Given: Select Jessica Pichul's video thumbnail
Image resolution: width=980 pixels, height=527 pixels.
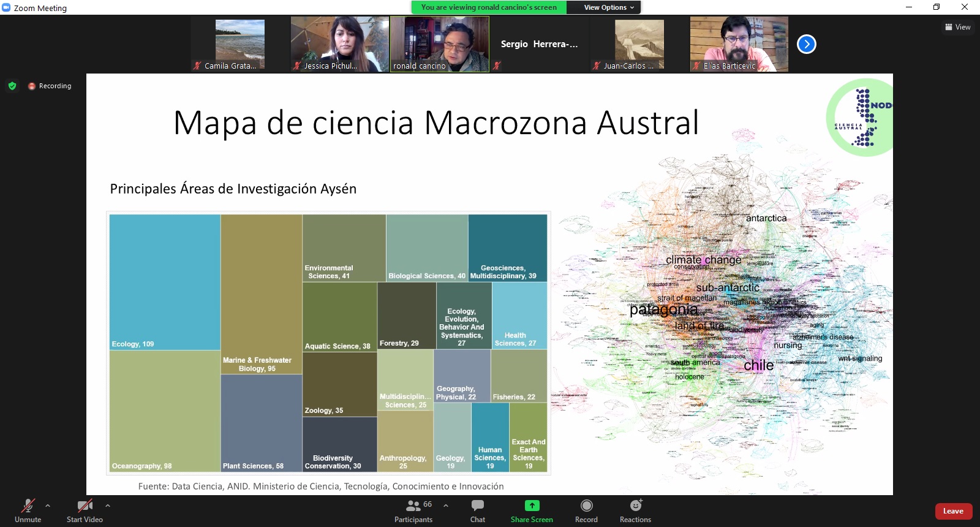Looking at the screenshot, I should pos(340,44).
